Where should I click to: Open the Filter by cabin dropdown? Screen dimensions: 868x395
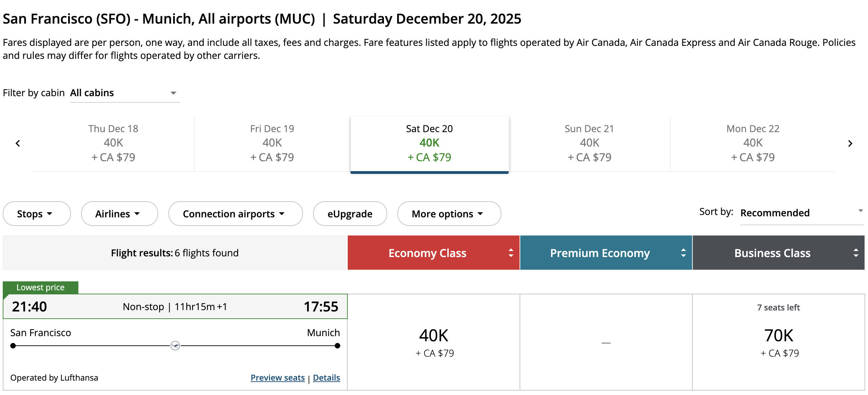click(x=125, y=93)
